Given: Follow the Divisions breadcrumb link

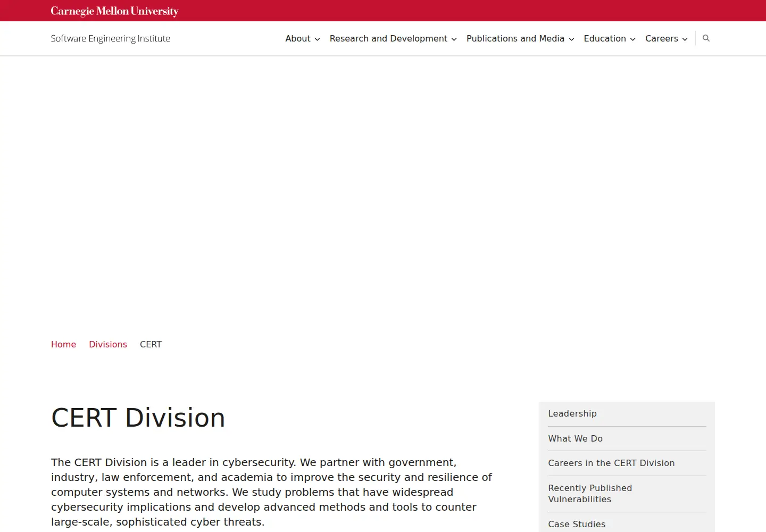Looking at the screenshot, I should point(108,344).
